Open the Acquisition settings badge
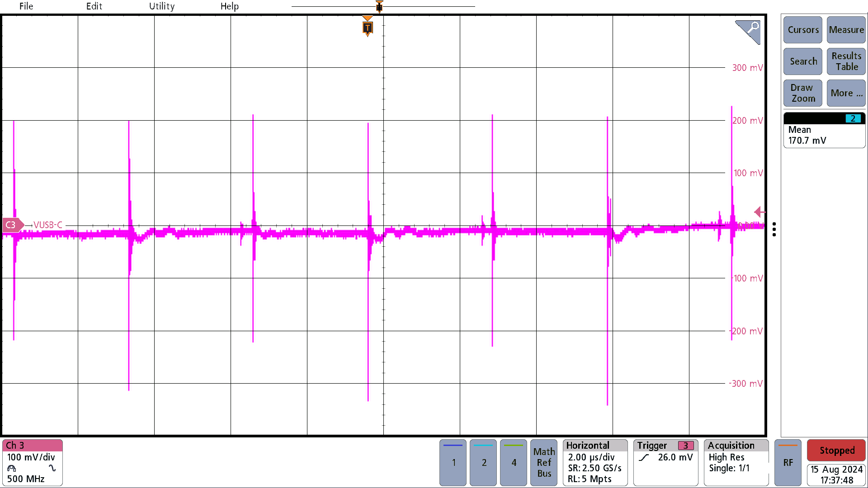Screen dimensions: 868x488 coord(736,463)
